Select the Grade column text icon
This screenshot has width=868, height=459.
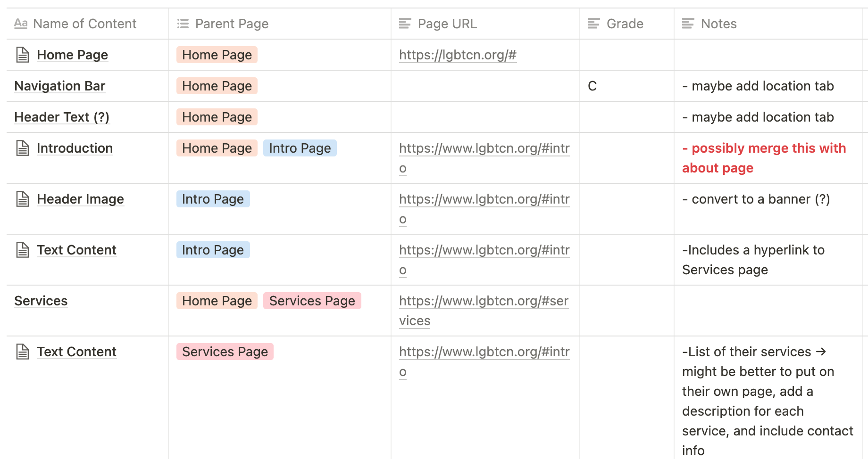tap(593, 24)
